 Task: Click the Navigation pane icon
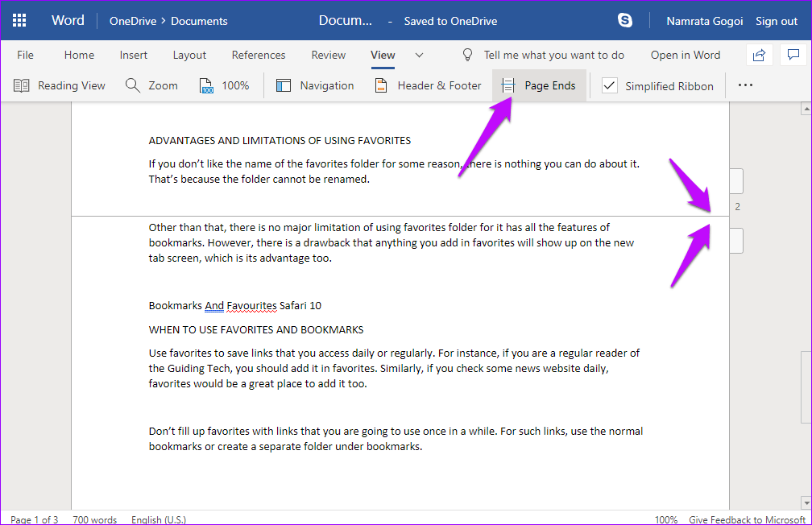[x=284, y=85]
